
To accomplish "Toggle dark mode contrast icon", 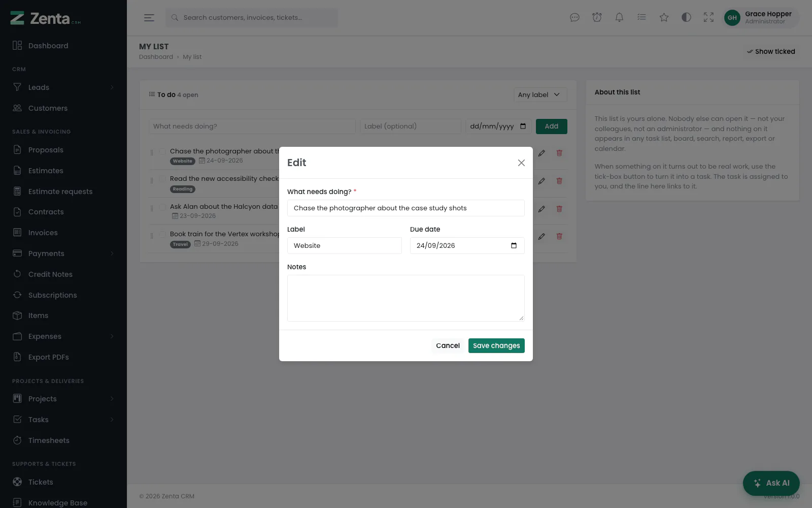I will tap(686, 17).
